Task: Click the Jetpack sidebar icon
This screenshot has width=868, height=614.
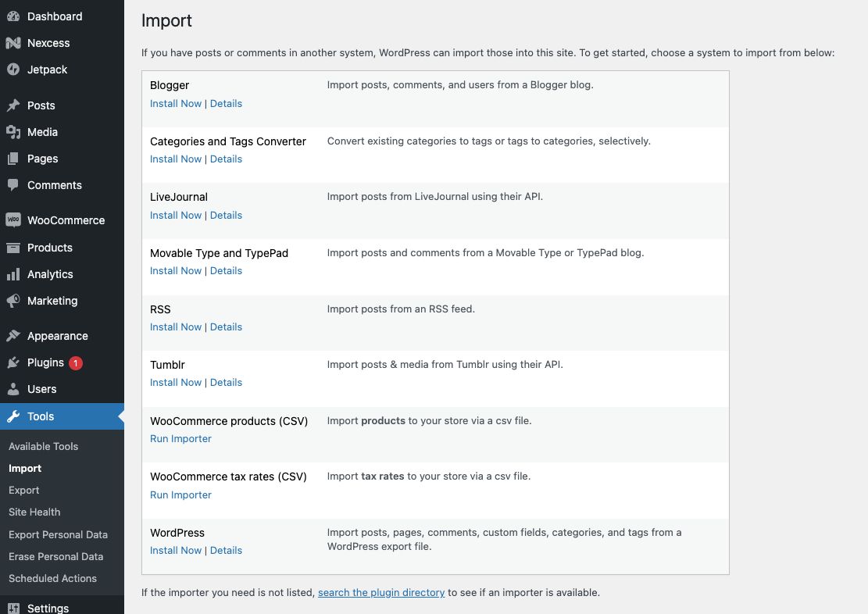Action: pos(17,70)
